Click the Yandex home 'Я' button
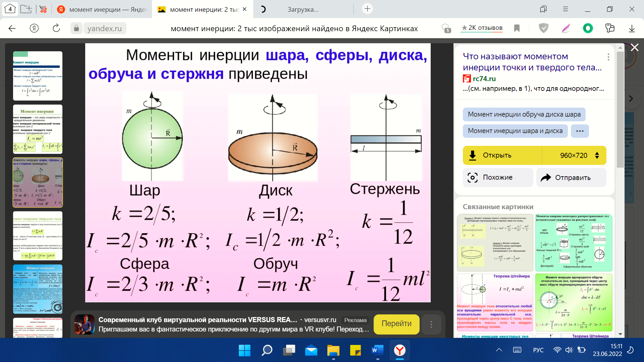The image size is (644, 362). [x=34, y=28]
